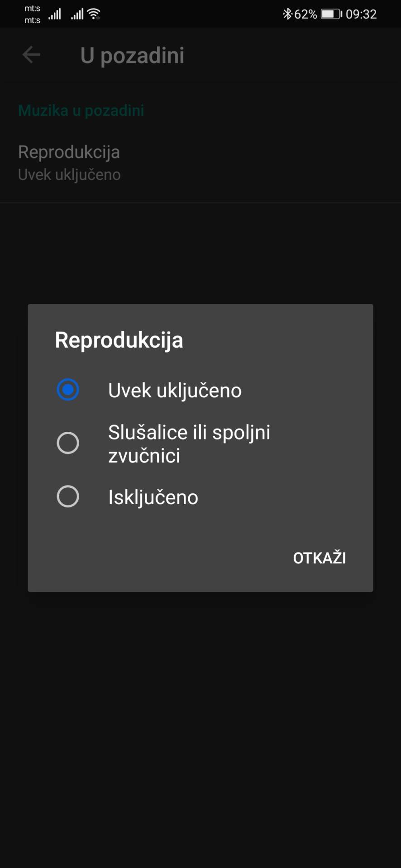Tap the U pozadini screen title
401x868 pixels.
click(132, 55)
